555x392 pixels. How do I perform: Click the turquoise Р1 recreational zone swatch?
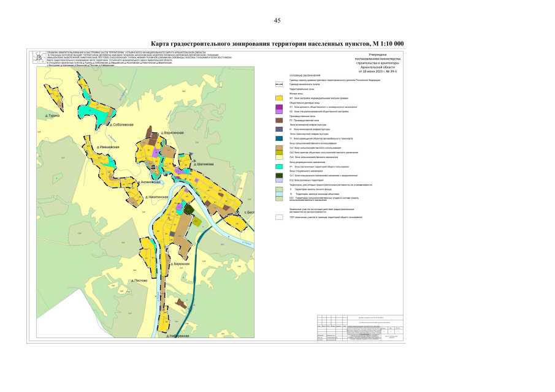(279, 167)
